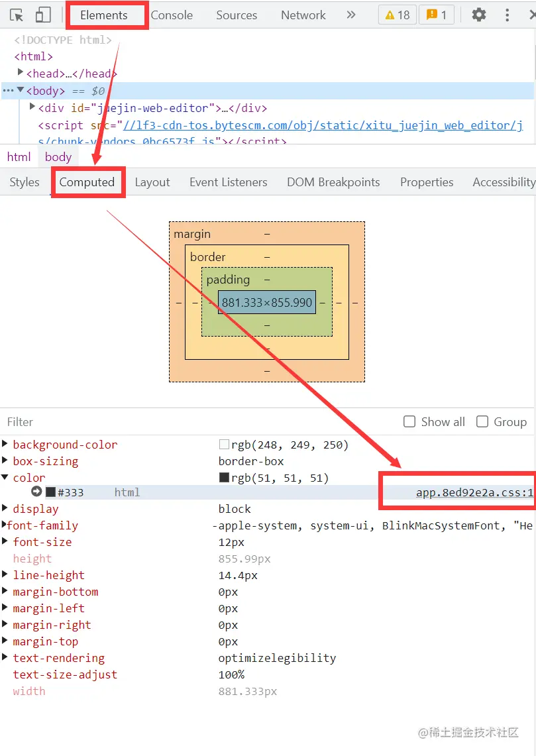Click the border-box value

tap(251, 461)
